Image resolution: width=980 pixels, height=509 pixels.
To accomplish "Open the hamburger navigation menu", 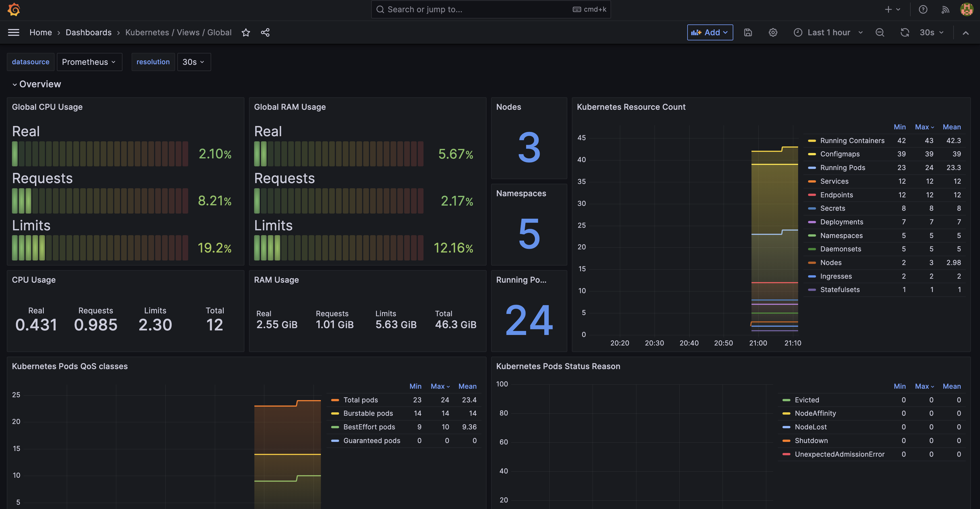I will pos(14,32).
